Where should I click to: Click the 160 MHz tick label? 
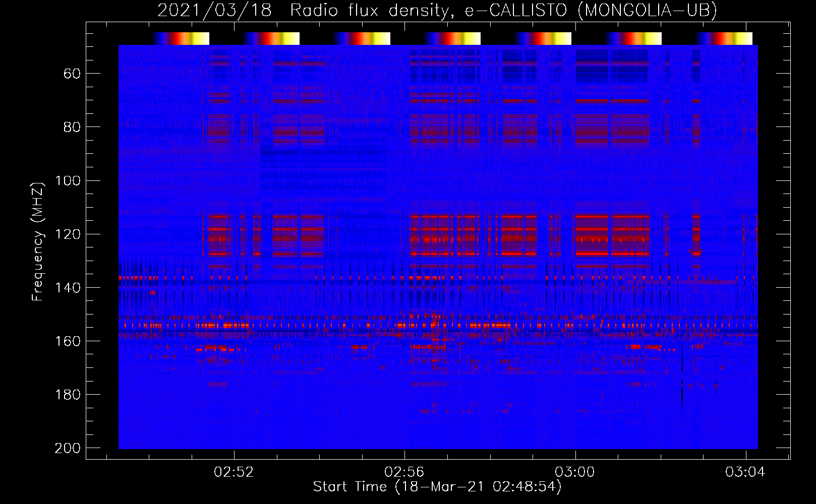68,341
